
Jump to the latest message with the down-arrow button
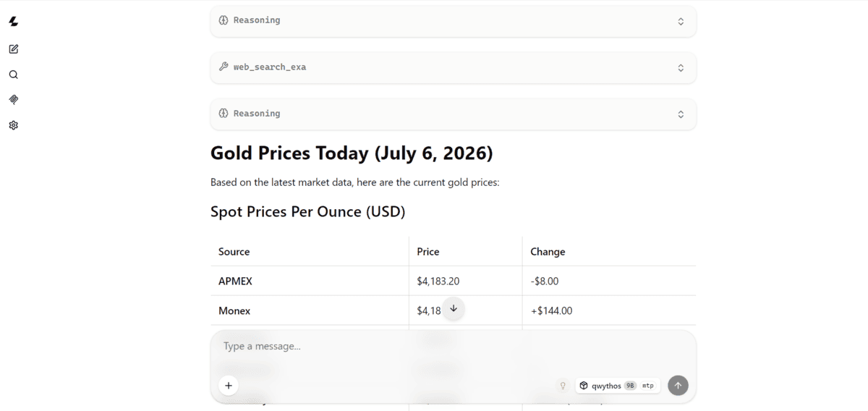[454, 309]
